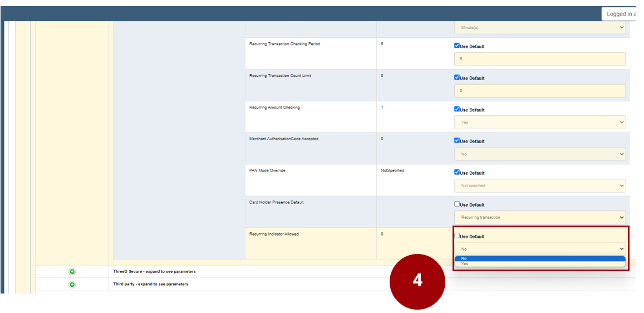Open the 'Recurring transaction' Card Holder Presence dropdown
The image size is (644, 313).
coord(539,217)
